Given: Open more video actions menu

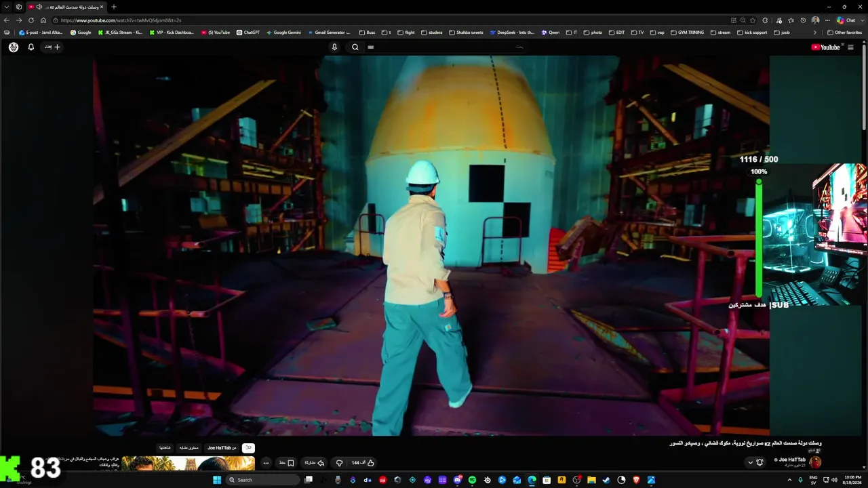Looking at the screenshot, I should pos(266,463).
